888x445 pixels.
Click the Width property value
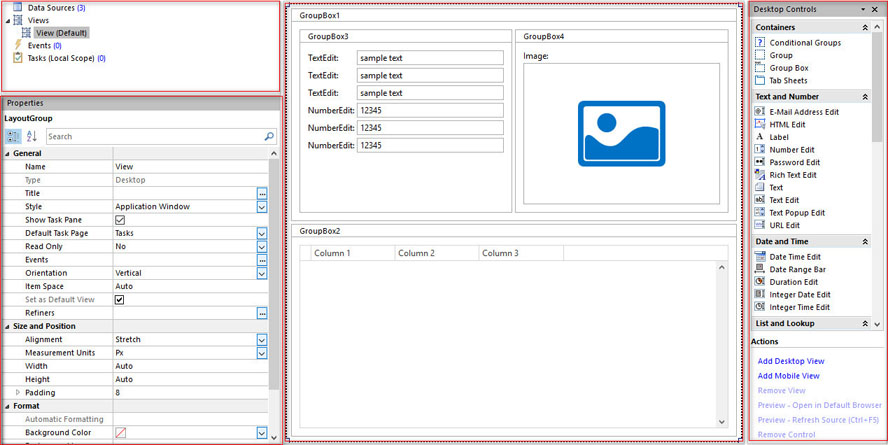(190, 366)
